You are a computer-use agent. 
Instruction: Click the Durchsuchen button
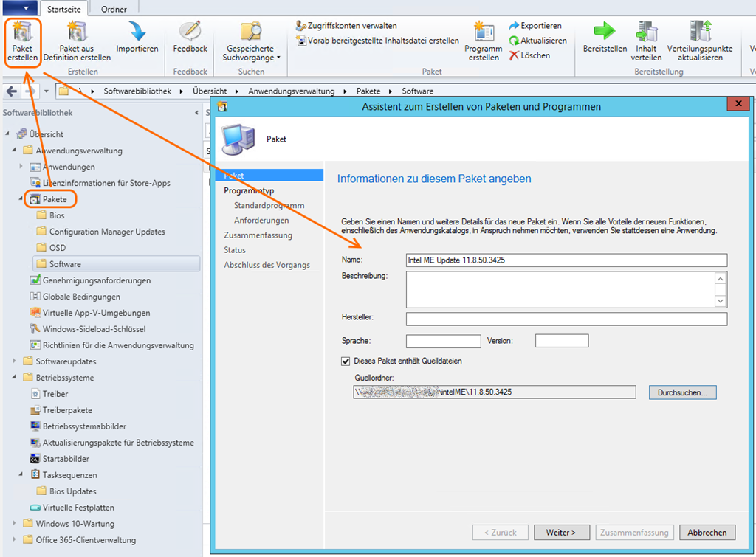click(682, 392)
